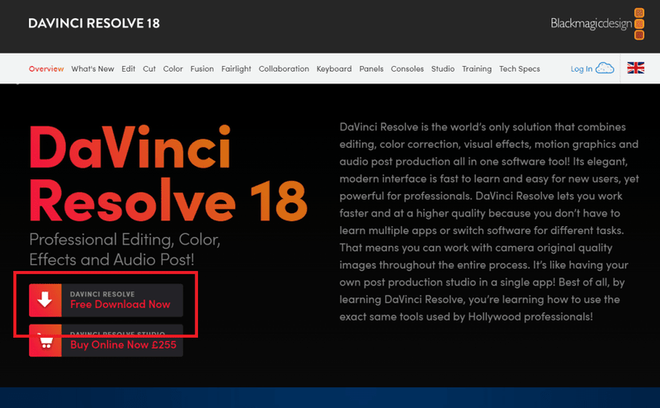Click Free Download Now button
The height and width of the screenshot is (408, 660).
(x=106, y=300)
